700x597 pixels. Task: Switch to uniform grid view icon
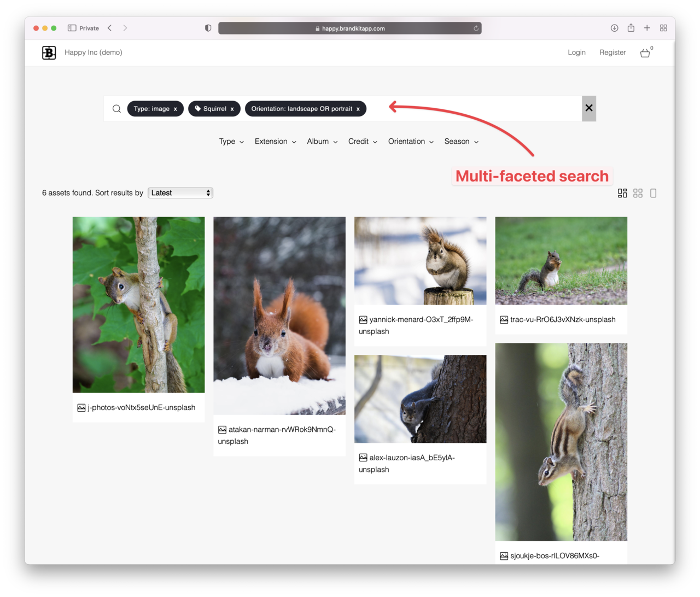(638, 193)
